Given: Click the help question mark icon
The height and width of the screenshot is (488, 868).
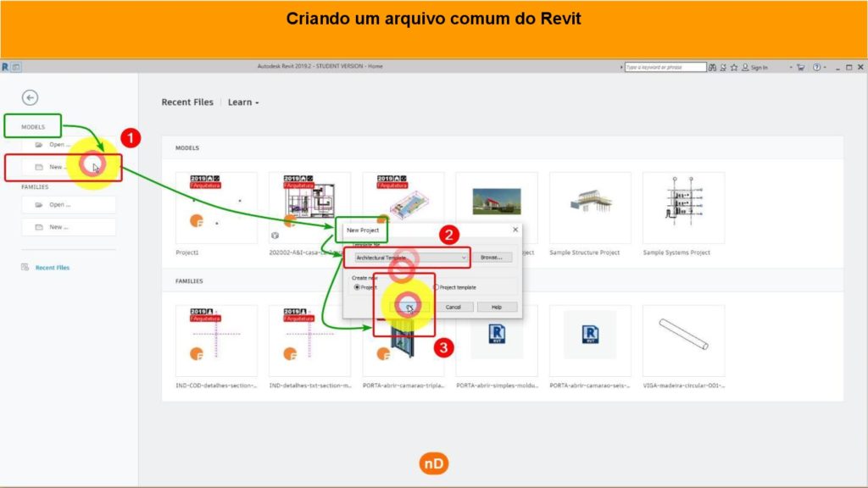Looking at the screenshot, I should 815,67.
